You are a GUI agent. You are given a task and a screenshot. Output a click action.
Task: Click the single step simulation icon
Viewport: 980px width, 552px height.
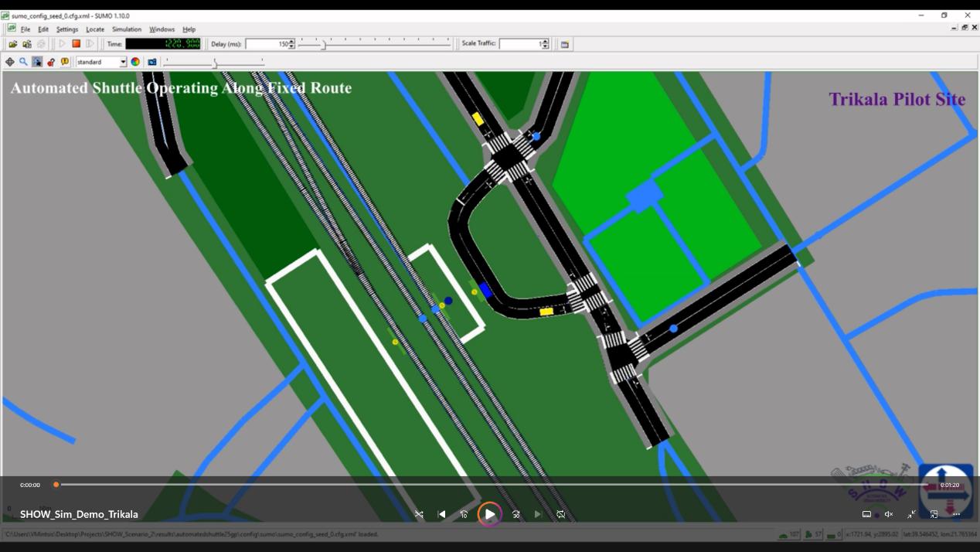[x=90, y=44]
